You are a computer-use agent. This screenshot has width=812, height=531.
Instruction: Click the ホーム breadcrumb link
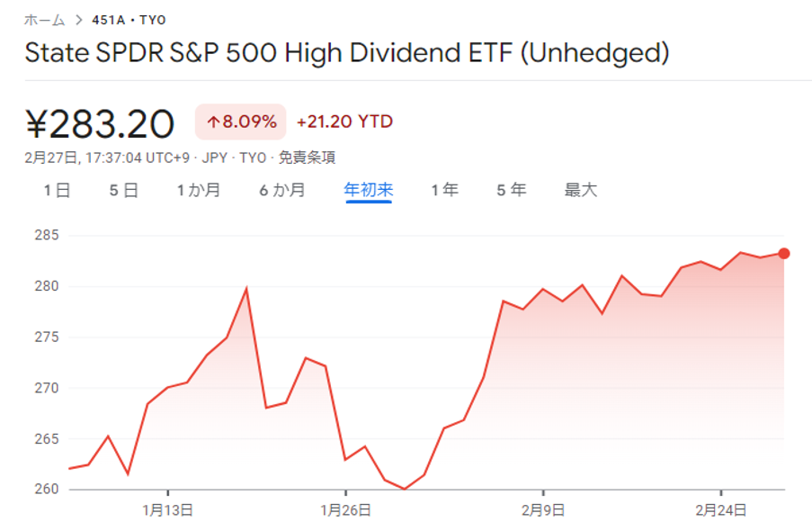coord(44,20)
